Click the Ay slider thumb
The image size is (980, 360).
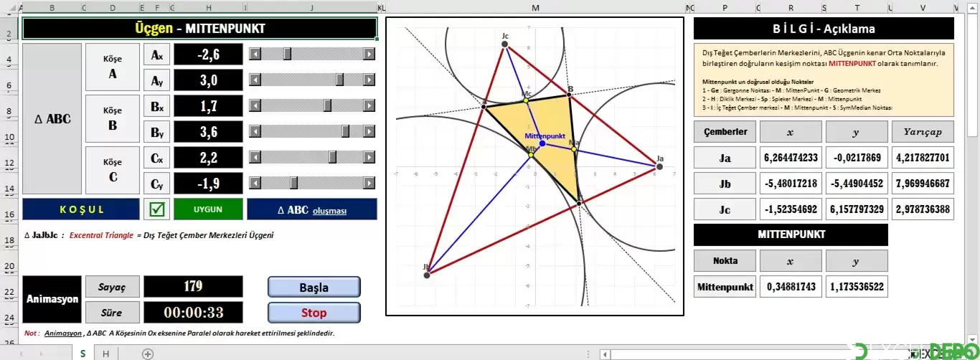340,80
